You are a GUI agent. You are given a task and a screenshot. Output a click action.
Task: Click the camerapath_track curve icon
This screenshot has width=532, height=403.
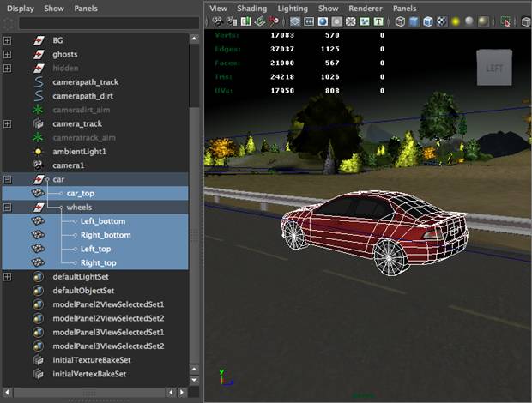tap(39, 82)
